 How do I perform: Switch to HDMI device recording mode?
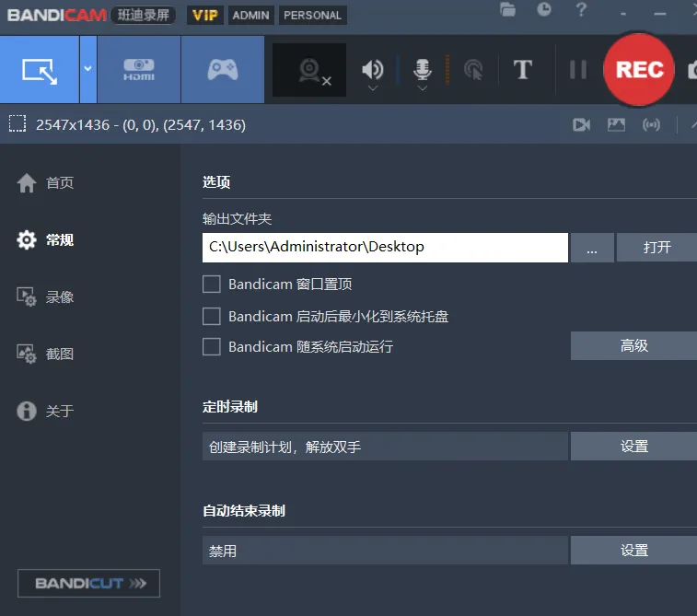coord(139,70)
